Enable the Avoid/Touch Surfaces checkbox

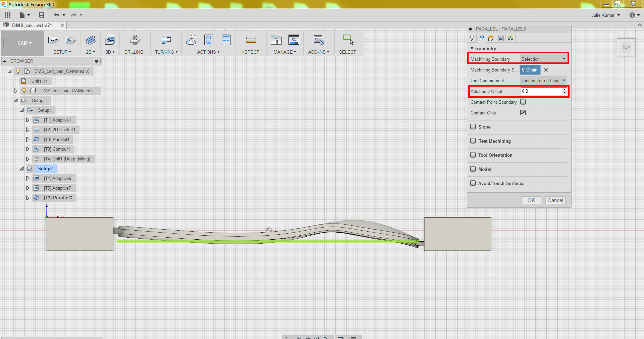click(473, 183)
